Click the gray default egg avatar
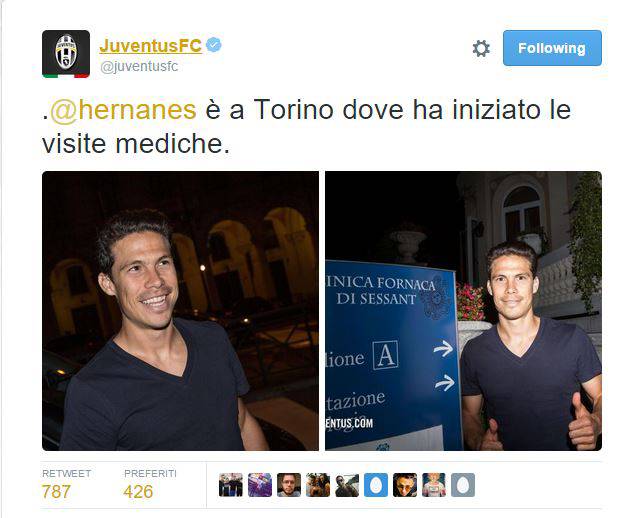The image size is (639, 518). point(463,485)
